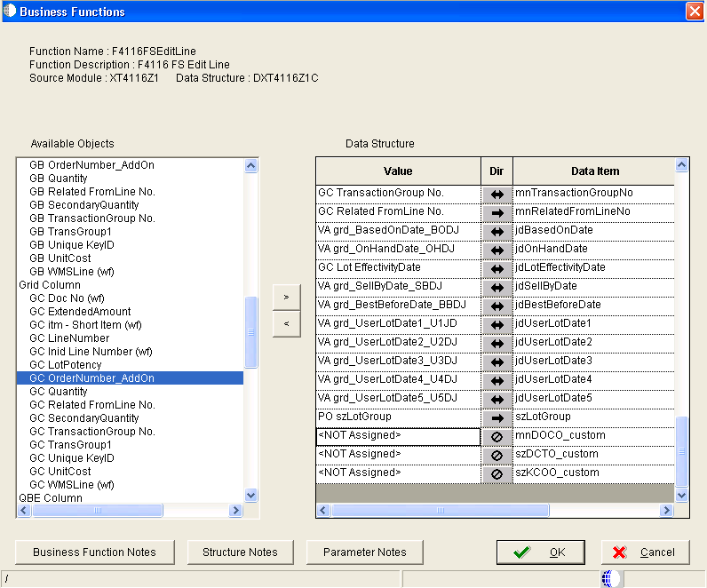707x588 pixels.
Task: Click Data Structure horizontal scroll right arrow
Action: tap(666, 511)
